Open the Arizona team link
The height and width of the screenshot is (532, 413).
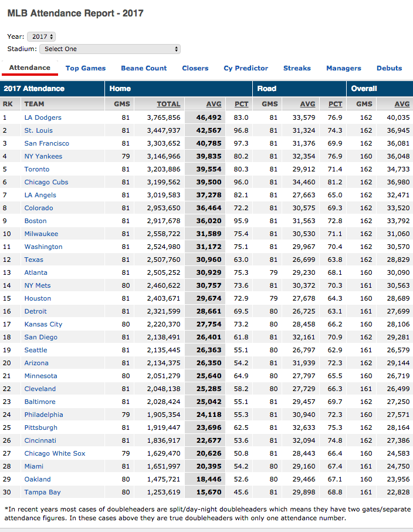click(36, 363)
